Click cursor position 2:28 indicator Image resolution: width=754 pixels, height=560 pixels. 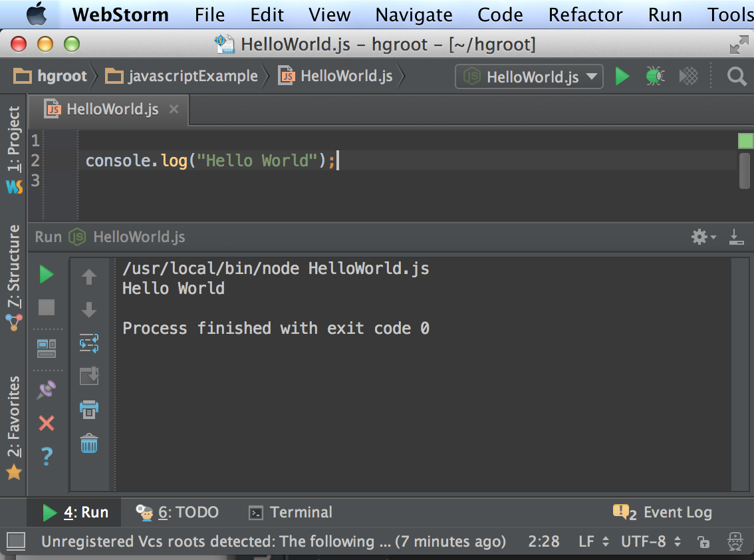pyautogui.click(x=543, y=542)
